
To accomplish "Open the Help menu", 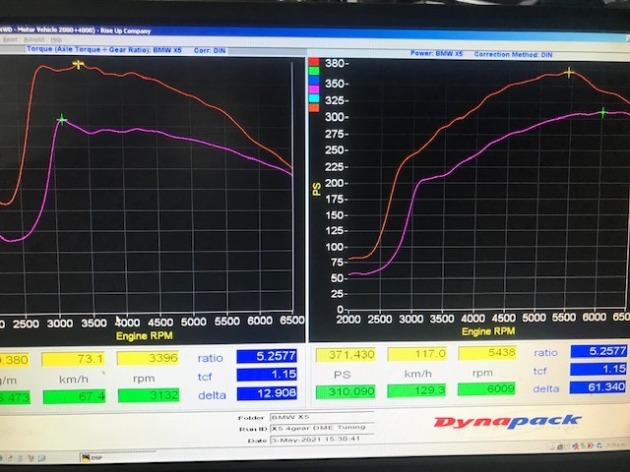I will [56, 40].
